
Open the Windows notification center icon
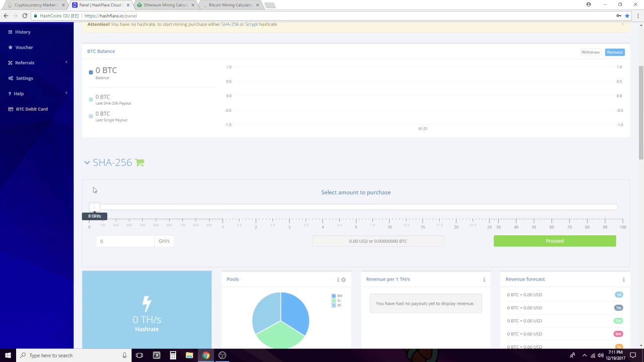pos(633,355)
